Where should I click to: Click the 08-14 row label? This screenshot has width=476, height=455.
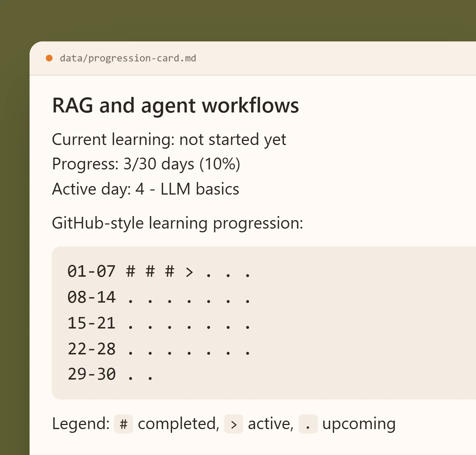coord(92,297)
